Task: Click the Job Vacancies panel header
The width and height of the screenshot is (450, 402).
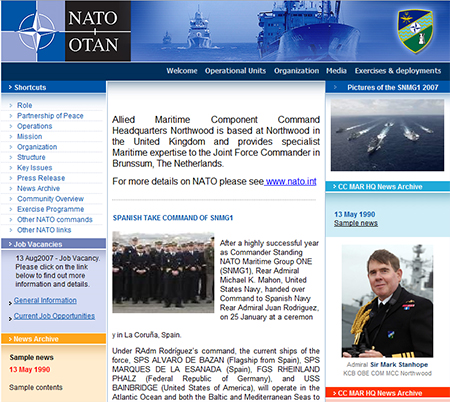Action: pos(54,244)
